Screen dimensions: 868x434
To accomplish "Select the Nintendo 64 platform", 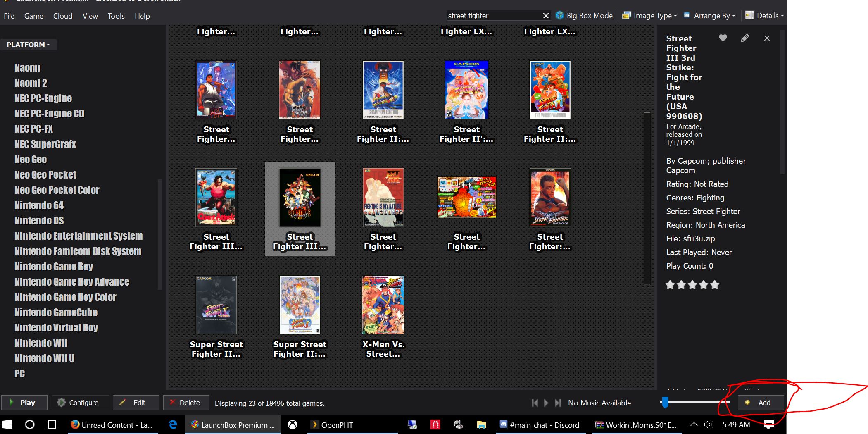I will click(x=39, y=205).
